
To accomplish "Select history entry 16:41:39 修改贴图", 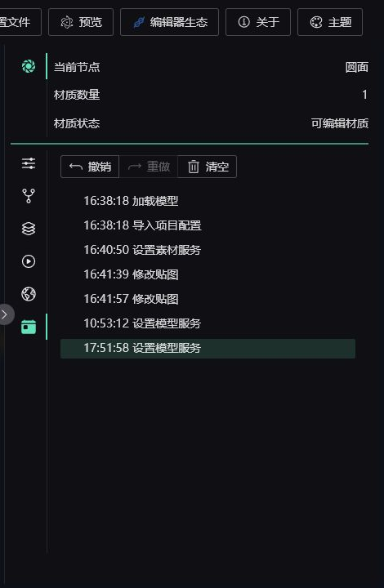I will tap(208, 274).
